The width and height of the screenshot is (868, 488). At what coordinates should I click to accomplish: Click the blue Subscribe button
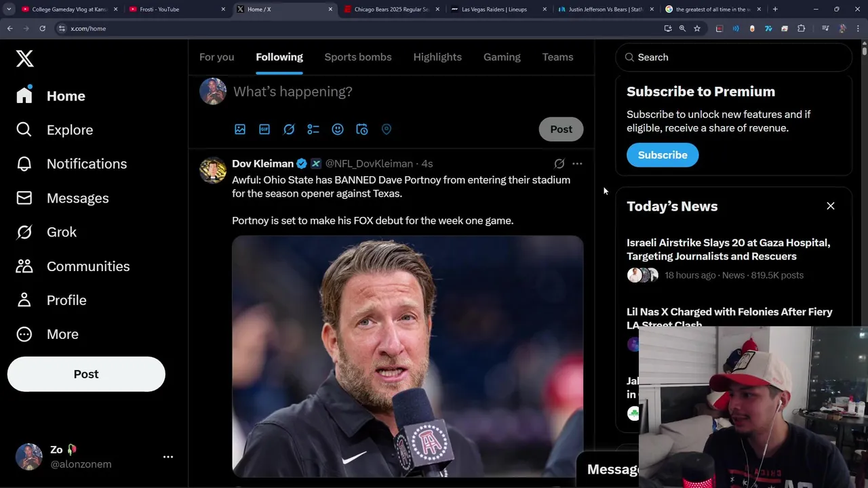(663, 155)
